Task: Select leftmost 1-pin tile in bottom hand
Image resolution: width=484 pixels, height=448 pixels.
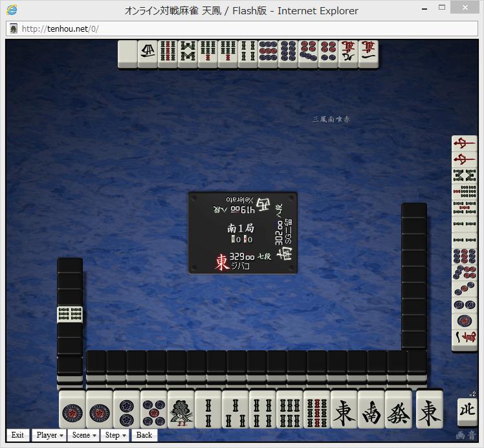Action: pos(72,409)
